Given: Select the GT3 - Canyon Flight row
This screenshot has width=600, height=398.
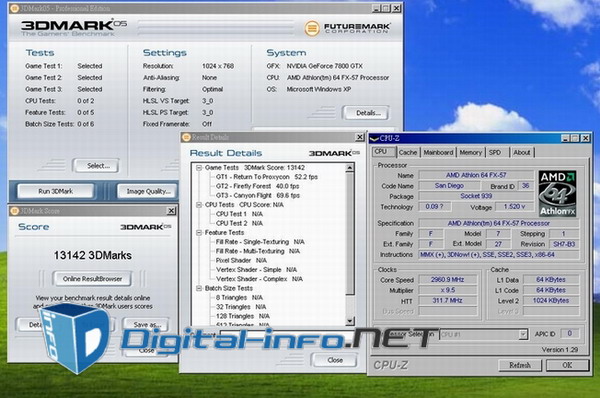Looking at the screenshot, I should point(258,196).
